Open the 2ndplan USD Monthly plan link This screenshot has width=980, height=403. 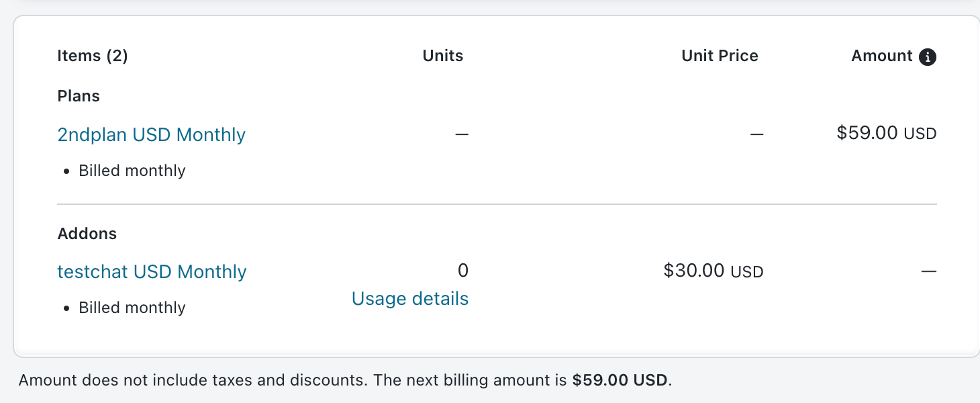(x=152, y=135)
